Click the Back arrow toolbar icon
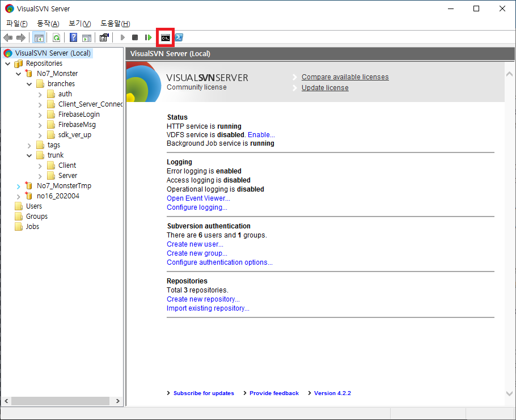 8,37
